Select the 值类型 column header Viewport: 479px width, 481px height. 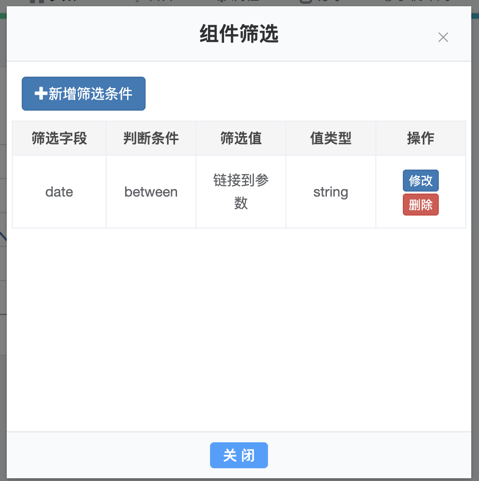[331, 138]
